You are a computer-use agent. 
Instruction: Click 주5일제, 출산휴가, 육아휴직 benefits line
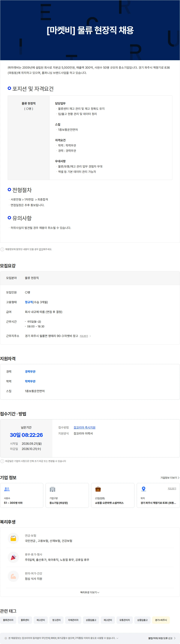point(57,560)
